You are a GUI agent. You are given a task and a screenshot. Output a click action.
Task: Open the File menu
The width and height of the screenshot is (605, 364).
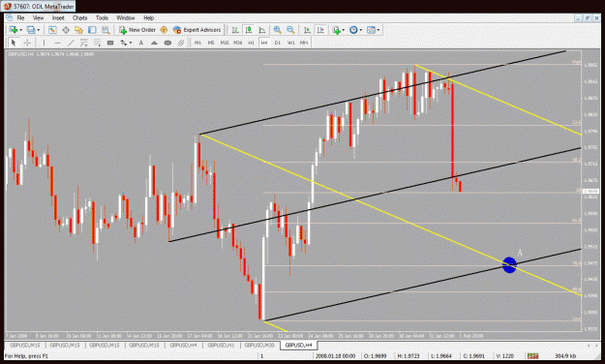20,17
